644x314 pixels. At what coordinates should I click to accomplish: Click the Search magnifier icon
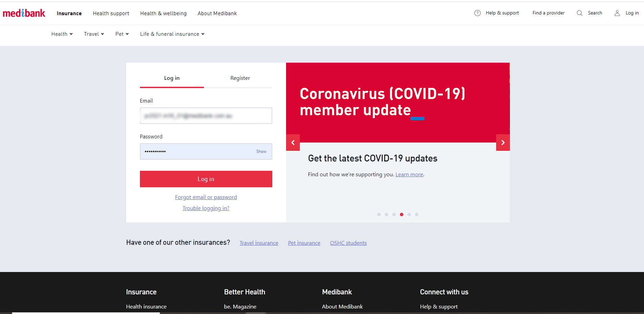coord(580,13)
